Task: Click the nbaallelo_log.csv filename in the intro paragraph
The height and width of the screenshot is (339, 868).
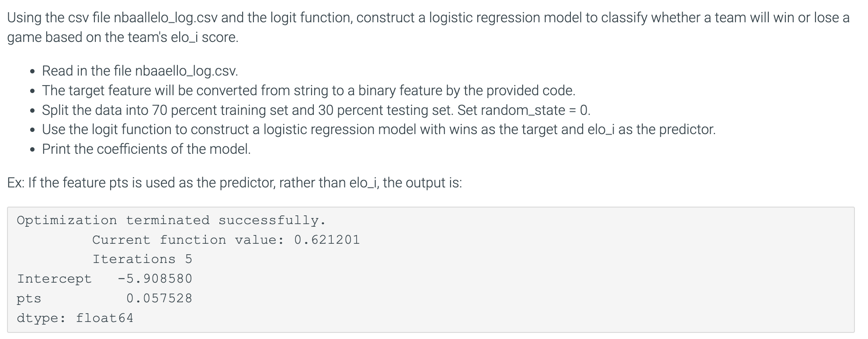Action: (167, 17)
